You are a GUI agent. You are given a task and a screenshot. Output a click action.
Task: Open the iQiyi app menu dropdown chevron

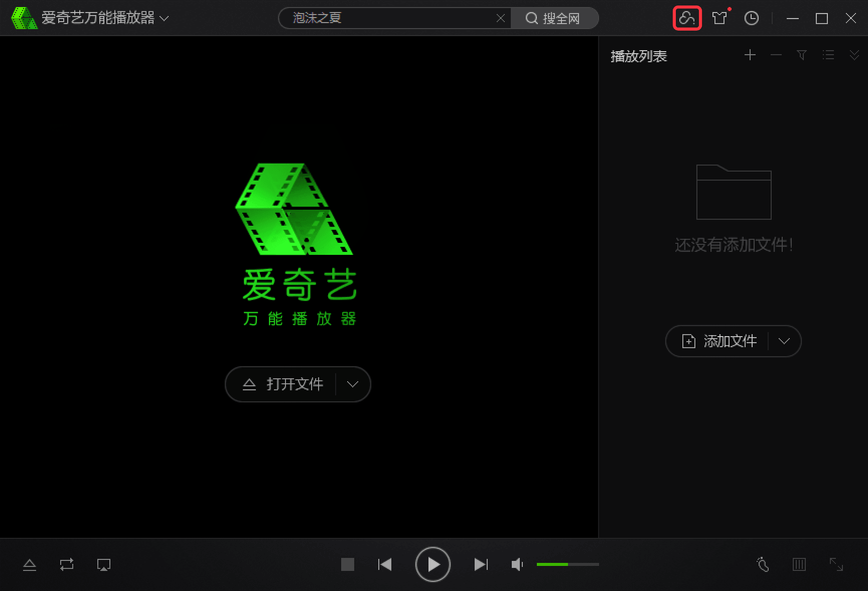pyautogui.click(x=164, y=19)
